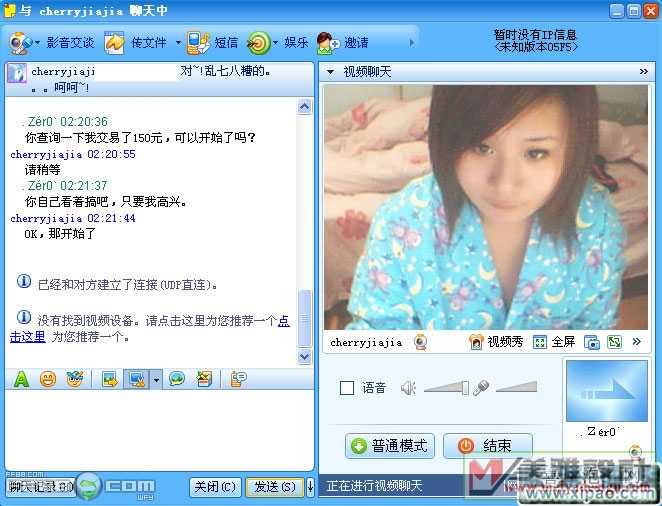Open the 邀请 toolbar item

coord(356,43)
